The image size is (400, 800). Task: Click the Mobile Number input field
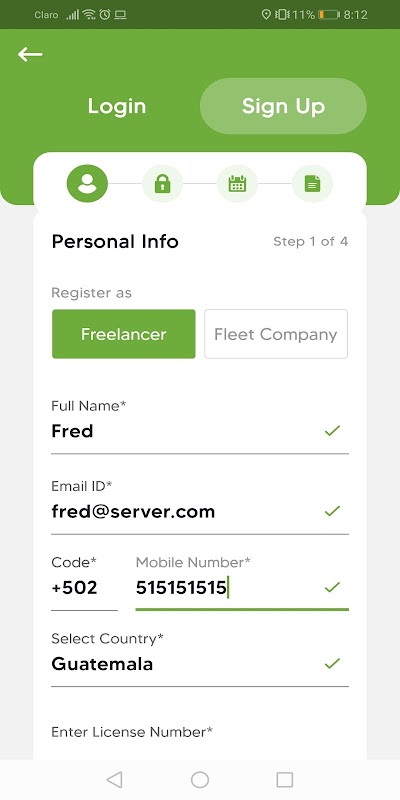click(x=242, y=588)
